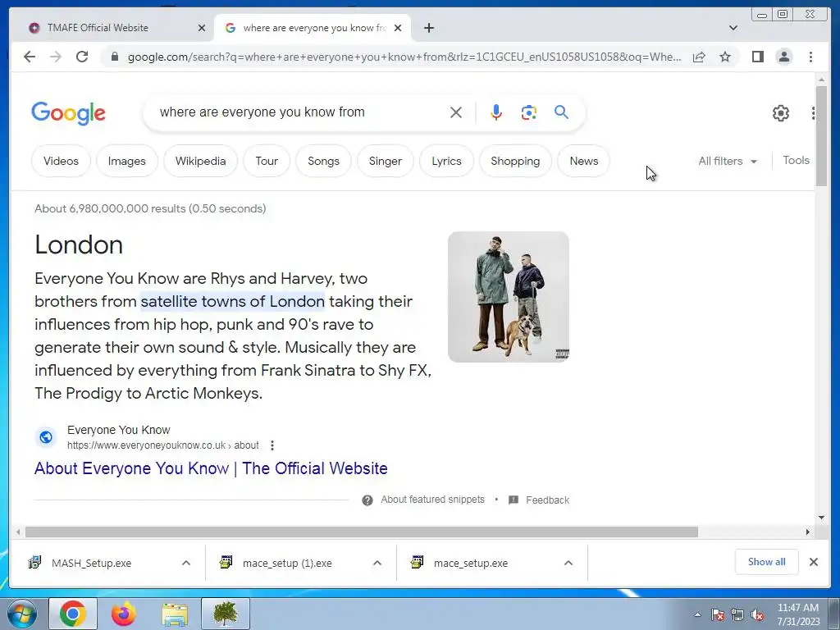840x630 pixels.
Task: Open the Windows Start menu
Action: coord(21,614)
